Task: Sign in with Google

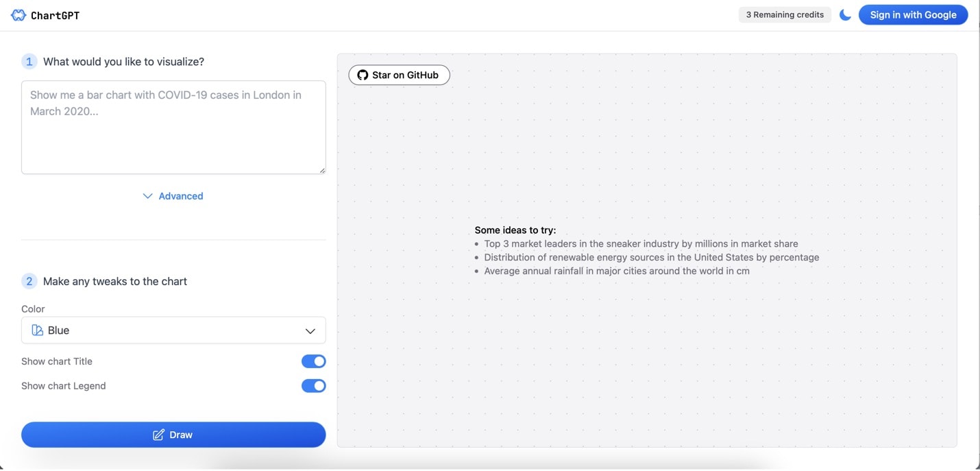Action: pyautogui.click(x=913, y=15)
